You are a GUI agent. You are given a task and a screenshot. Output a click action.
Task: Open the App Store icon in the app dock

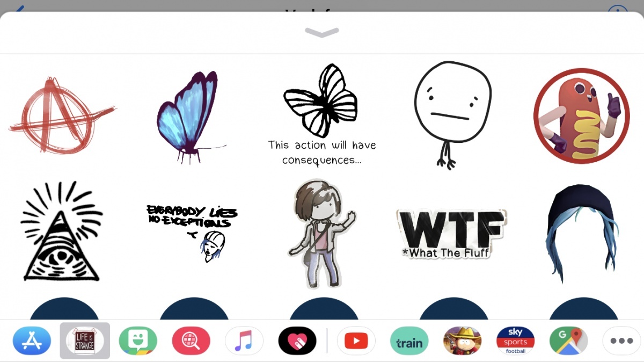coord(32,341)
